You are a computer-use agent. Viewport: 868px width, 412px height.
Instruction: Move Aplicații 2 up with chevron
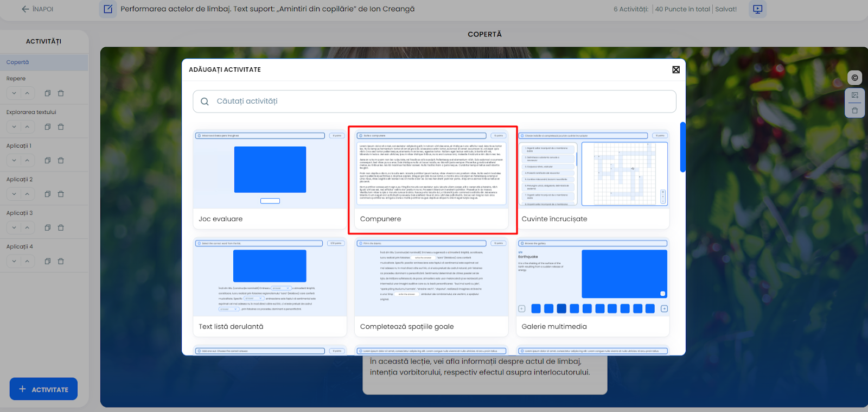27,194
